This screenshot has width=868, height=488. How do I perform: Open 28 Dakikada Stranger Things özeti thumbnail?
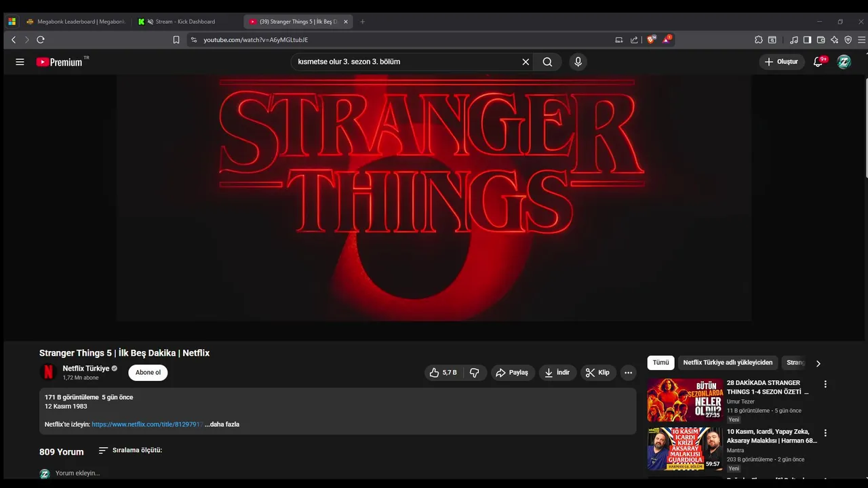click(x=685, y=400)
